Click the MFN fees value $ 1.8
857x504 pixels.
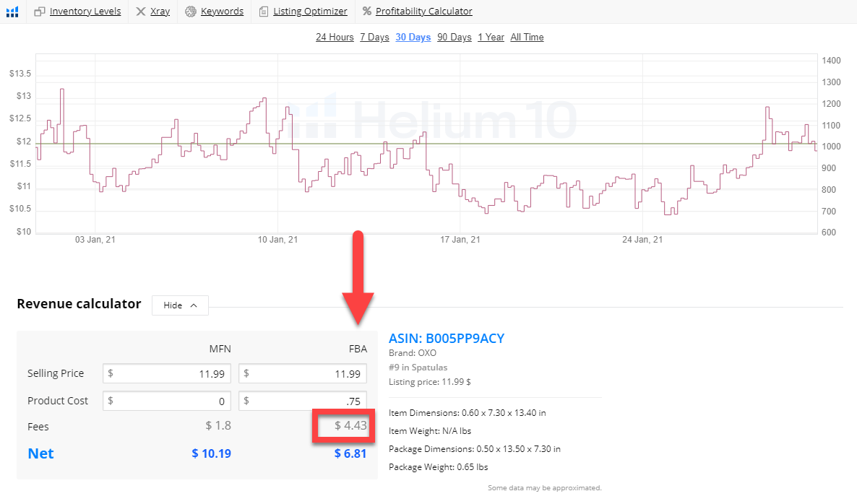click(218, 425)
